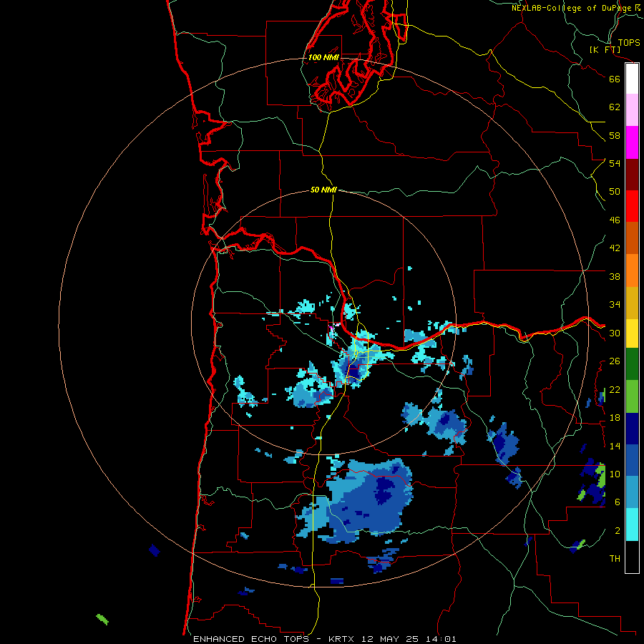This screenshot has width=644, height=644.
Task: Select the "12 MAY 25" date in the caption
Action: pos(390,639)
